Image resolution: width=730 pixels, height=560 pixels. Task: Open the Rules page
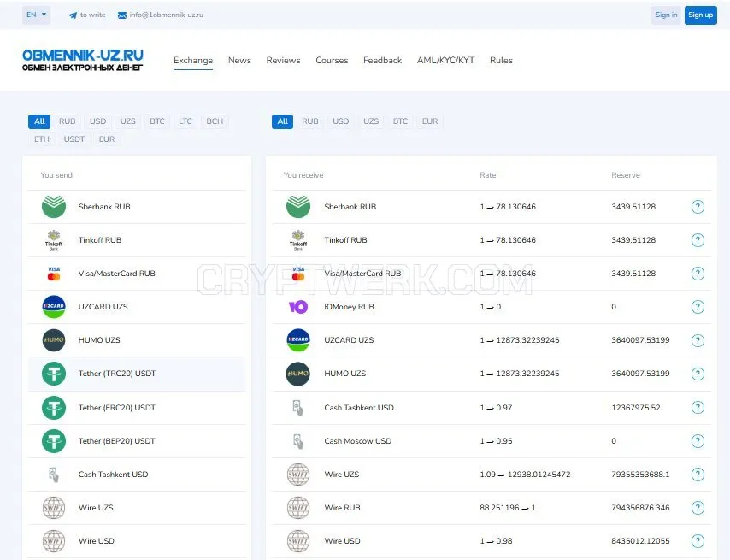501,61
